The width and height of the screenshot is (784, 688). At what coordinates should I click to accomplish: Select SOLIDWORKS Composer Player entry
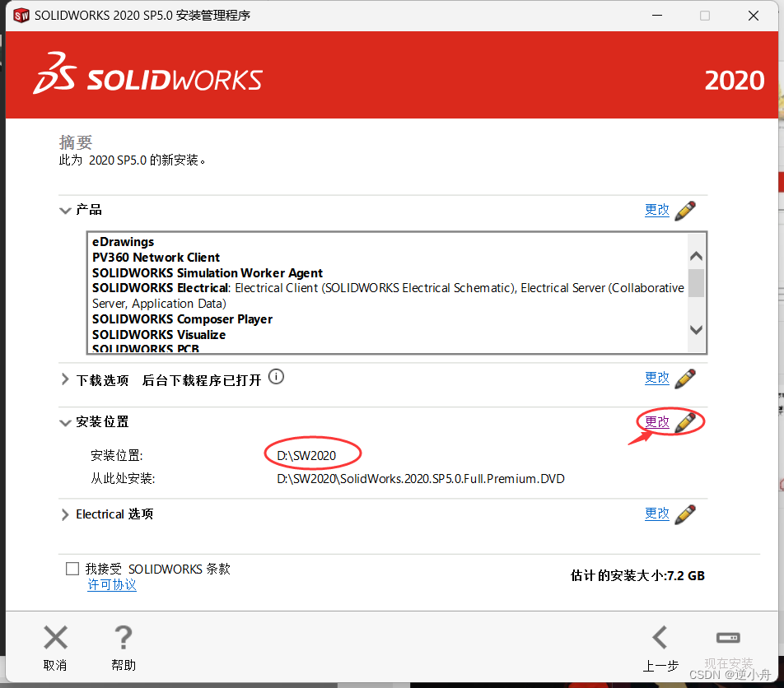183,319
